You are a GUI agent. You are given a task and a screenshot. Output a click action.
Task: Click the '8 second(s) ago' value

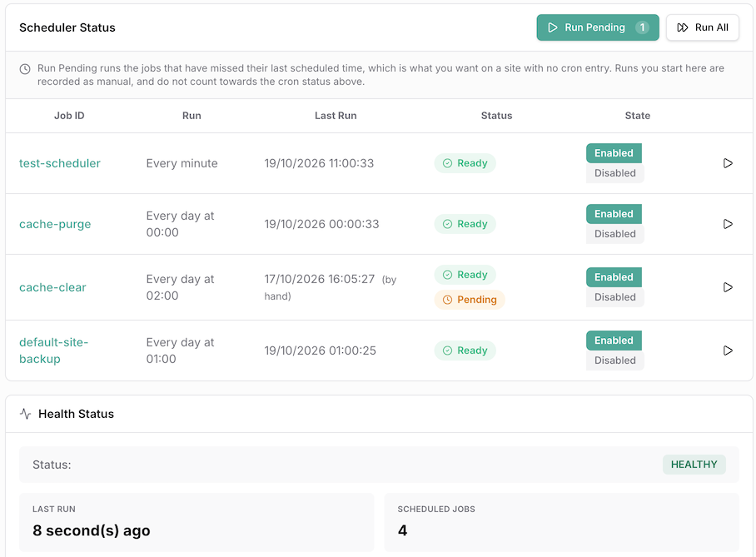(91, 530)
